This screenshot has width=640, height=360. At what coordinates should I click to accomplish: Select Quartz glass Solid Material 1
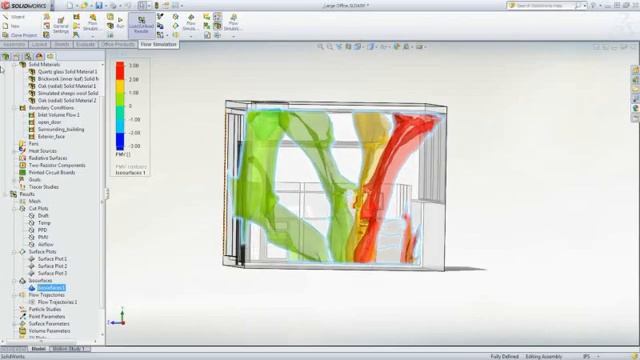click(67, 72)
